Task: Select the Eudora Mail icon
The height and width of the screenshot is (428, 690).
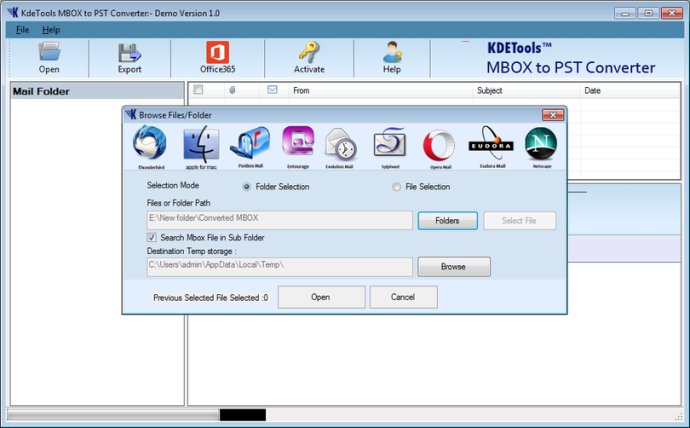Action: pos(491,143)
